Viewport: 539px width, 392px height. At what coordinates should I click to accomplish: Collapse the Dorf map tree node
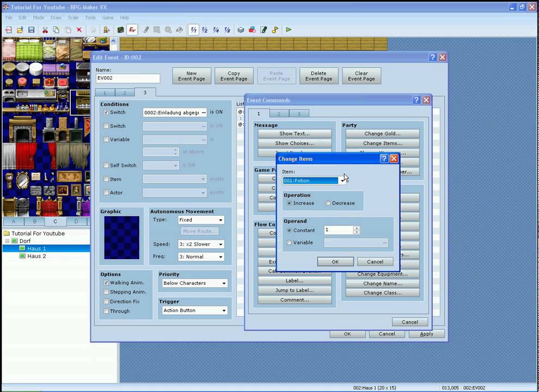coord(7,241)
